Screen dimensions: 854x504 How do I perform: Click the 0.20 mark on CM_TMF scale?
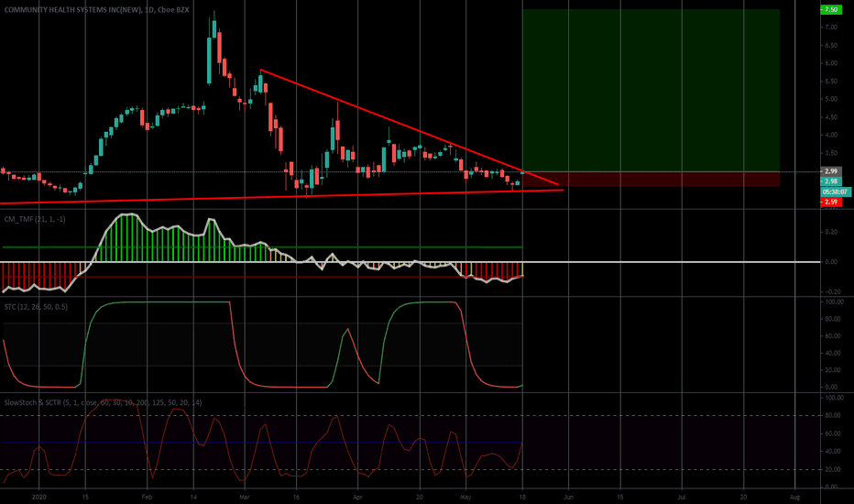(831, 232)
